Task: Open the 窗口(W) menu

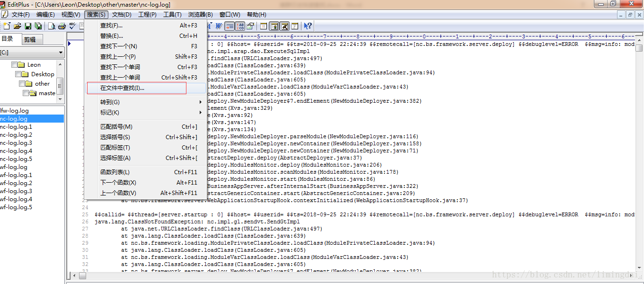Action: point(229,15)
